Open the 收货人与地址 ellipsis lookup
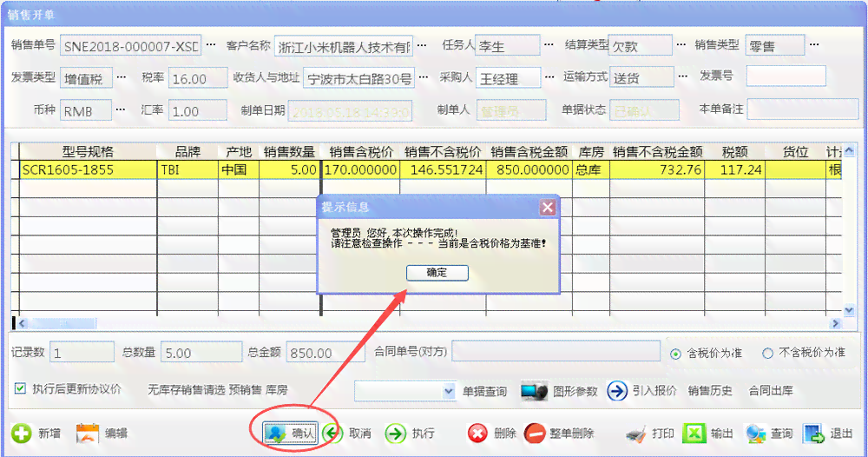Viewport: 868px width, 457px height. point(424,77)
